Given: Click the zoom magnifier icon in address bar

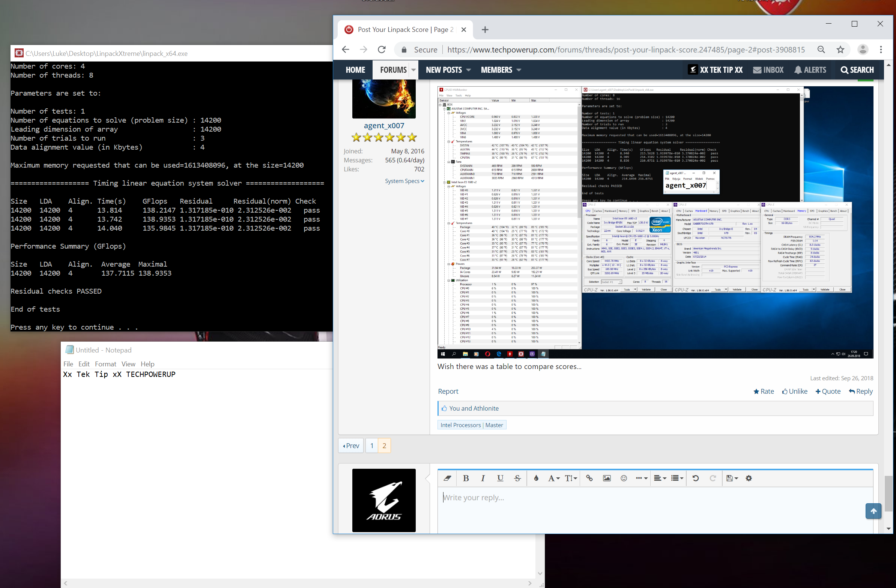Looking at the screenshot, I should click(821, 49).
